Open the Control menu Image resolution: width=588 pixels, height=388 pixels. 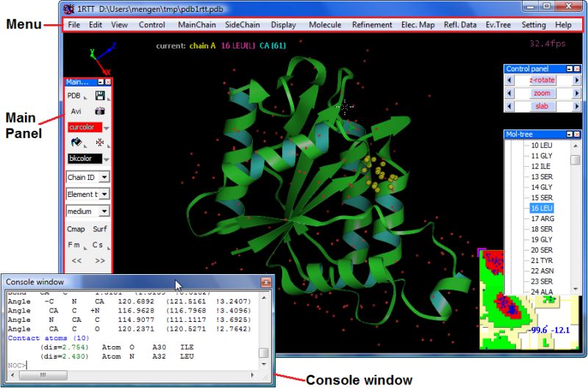coord(151,25)
